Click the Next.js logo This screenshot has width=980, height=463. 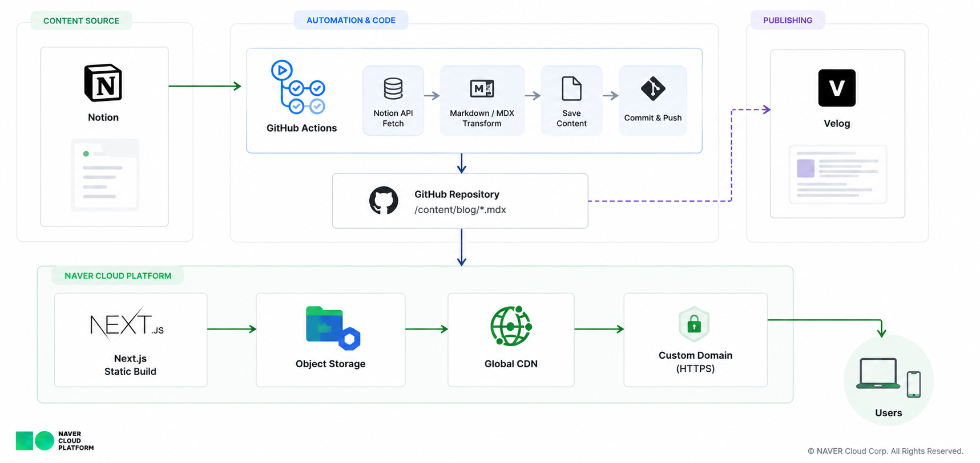127,324
